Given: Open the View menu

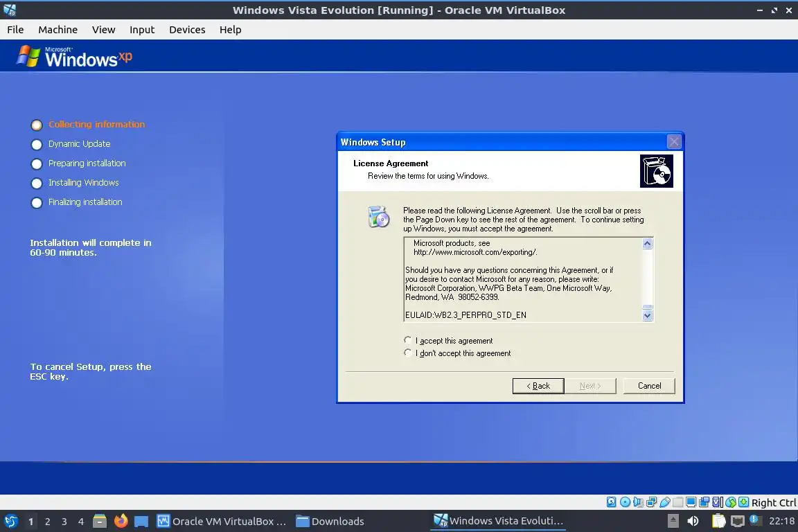Looking at the screenshot, I should 103,30.
